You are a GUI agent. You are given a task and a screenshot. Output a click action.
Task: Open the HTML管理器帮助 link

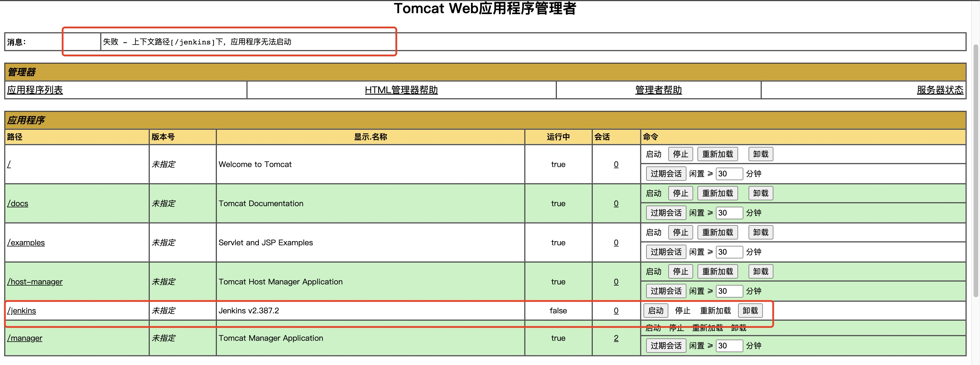[x=401, y=90]
